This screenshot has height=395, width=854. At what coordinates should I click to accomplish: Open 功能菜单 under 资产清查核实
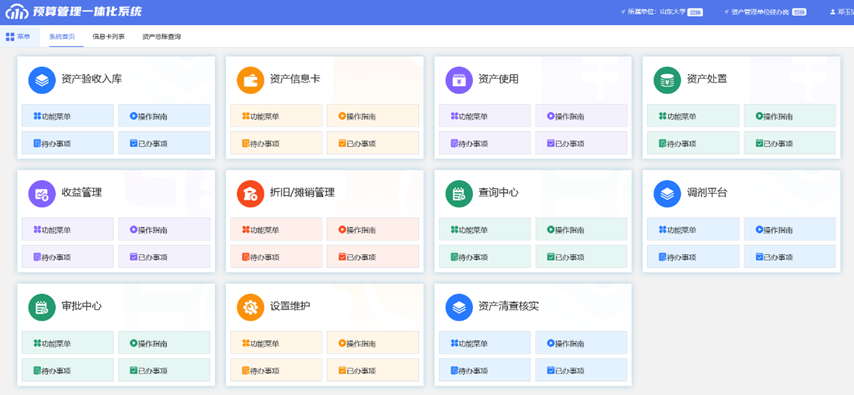coord(485,343)
